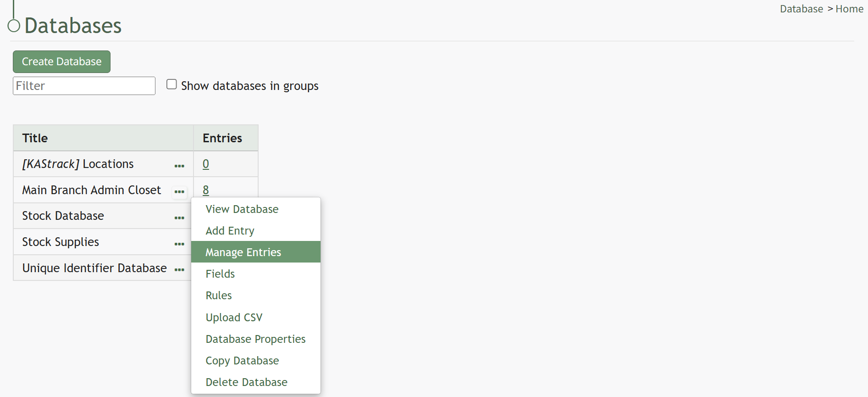Select the [KAStrack] Locations row title
Viewport: 868px width, 397px height.
(x=78, y=164)
